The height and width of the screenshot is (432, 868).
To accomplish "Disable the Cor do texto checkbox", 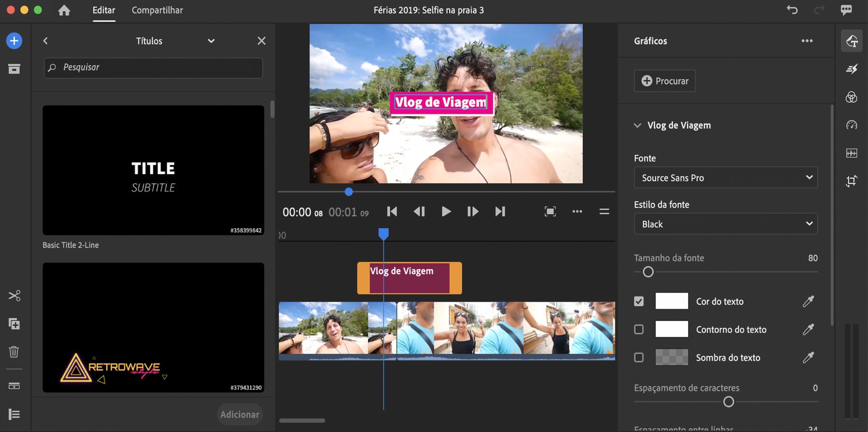I will tap(639, 301).
